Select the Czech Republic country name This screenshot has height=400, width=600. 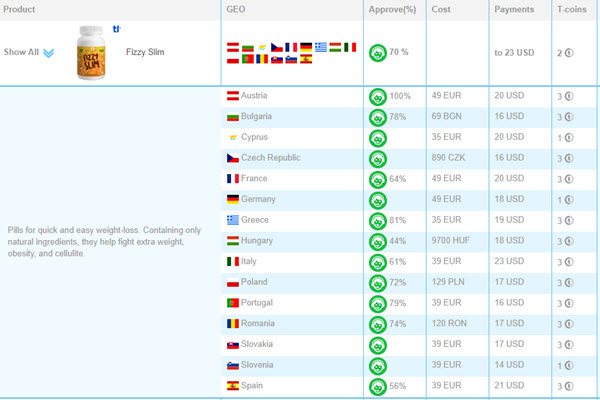click(271, 157)
